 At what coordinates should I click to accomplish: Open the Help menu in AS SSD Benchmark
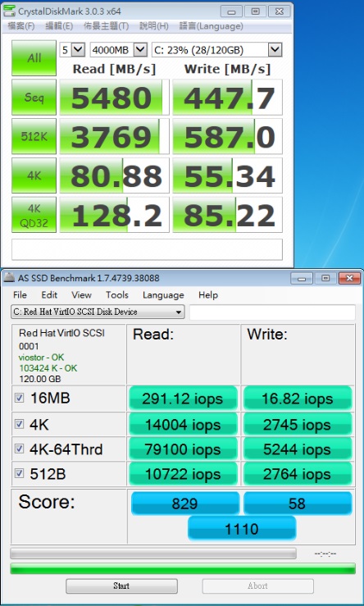click(x=208, y=295)
